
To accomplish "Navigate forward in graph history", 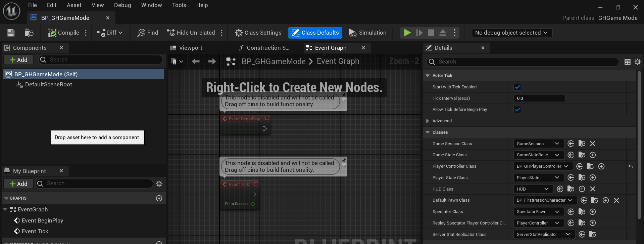I will (x=212, y=61).
